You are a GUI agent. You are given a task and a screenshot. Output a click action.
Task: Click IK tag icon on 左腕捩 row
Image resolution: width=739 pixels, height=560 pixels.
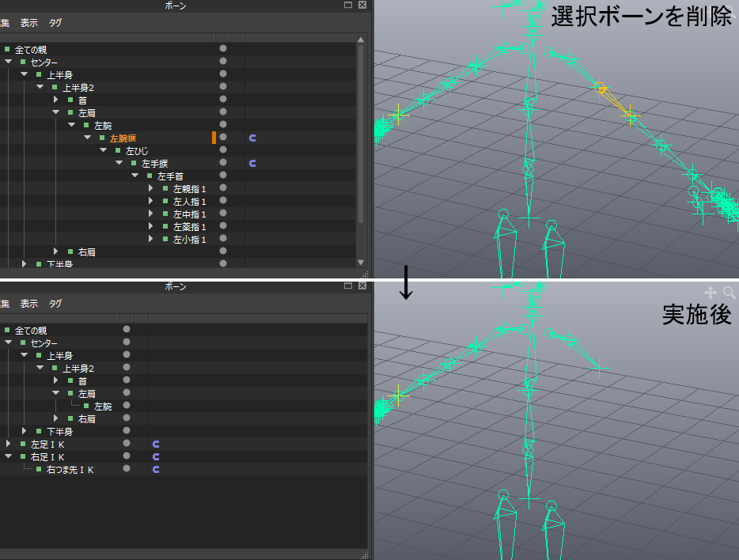252,138
